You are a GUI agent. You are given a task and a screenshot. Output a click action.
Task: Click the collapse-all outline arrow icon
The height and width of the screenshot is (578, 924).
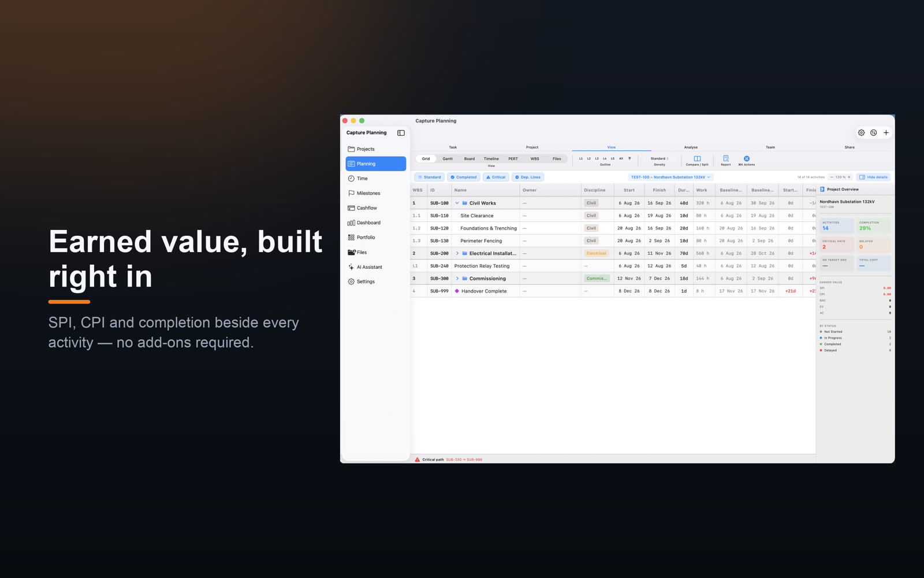coord(629,158)
